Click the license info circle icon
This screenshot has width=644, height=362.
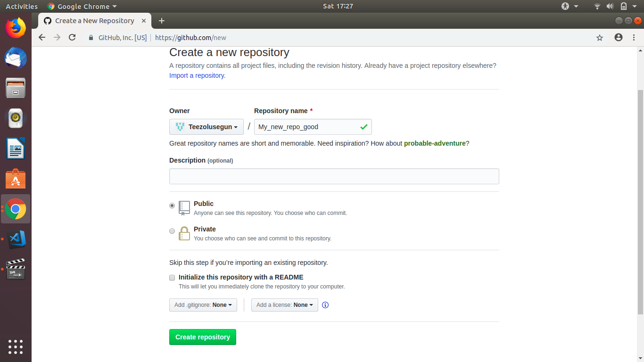tap(325, 305)
